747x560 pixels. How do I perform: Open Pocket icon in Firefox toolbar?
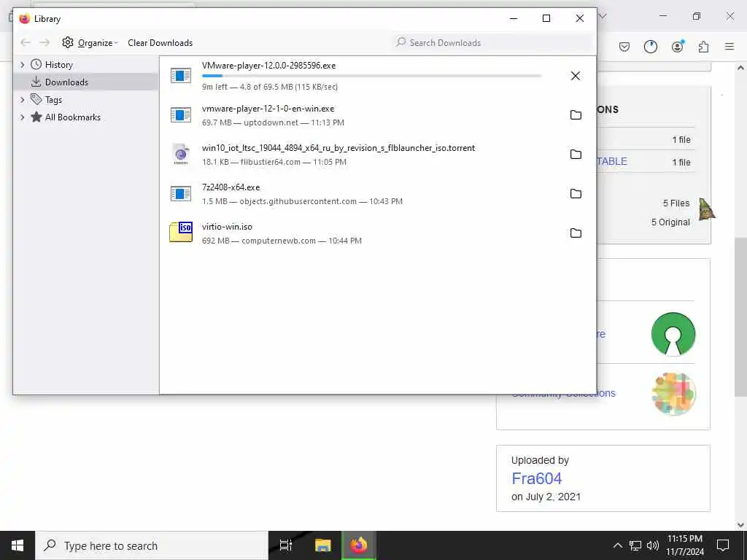(624, 47)
